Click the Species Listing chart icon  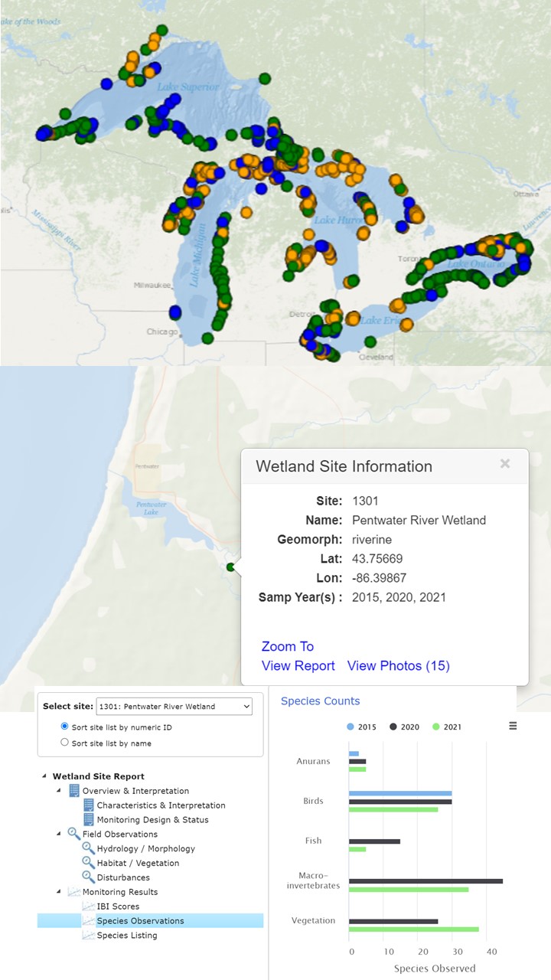(x=89, y=936)
